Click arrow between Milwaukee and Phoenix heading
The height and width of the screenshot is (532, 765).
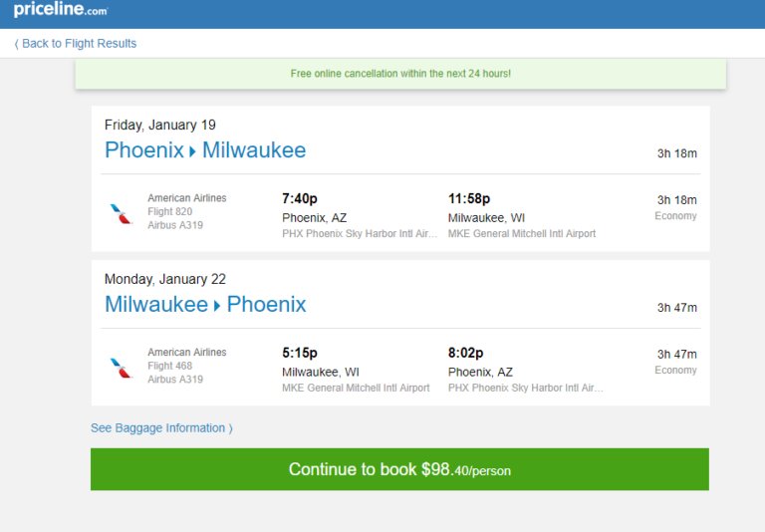(217, 306)
